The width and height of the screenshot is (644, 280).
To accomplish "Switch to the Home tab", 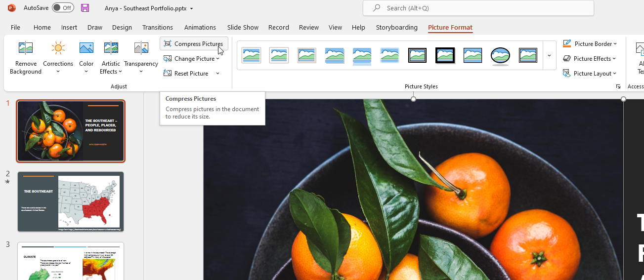I will click(x=42, y=27).
